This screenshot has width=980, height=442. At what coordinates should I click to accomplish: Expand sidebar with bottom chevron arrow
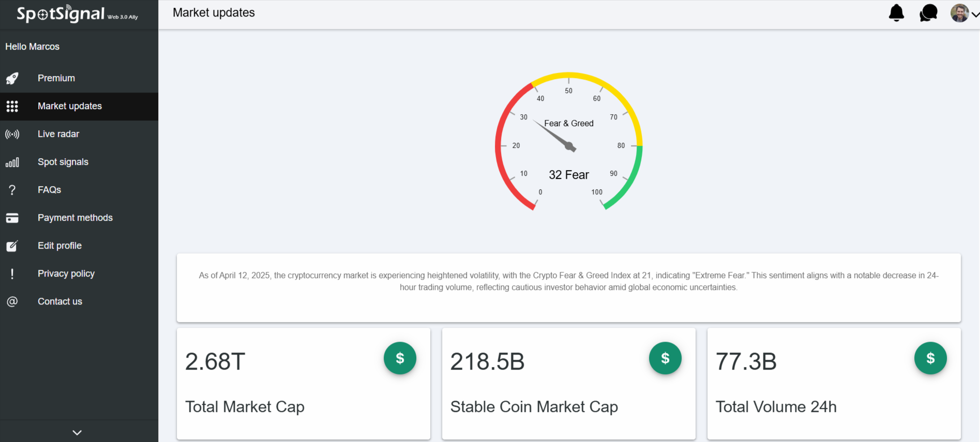click(77, 432)
